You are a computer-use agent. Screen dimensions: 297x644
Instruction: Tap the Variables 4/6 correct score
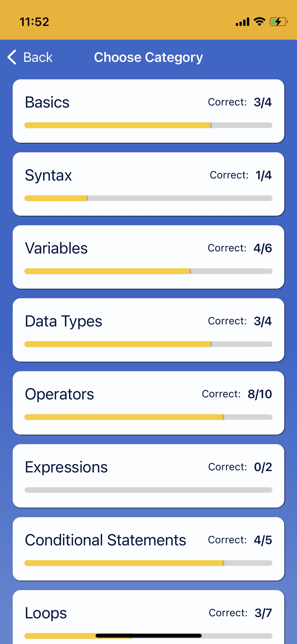pyautogui.click(x=263, y=248)
